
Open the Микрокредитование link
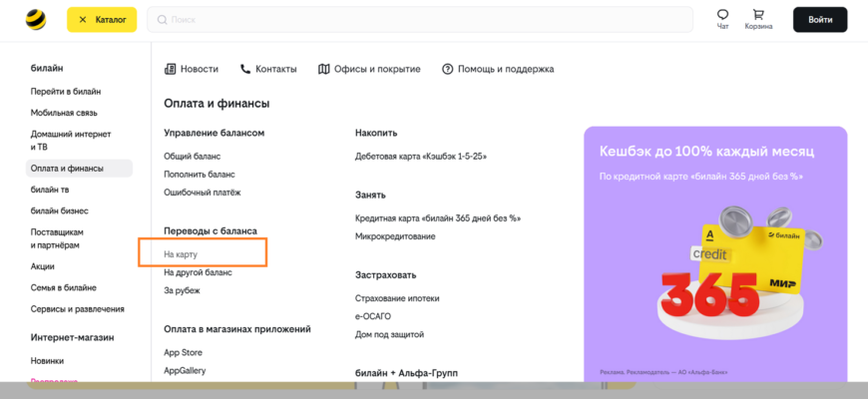pyautogui.click(x=395, y=236)
